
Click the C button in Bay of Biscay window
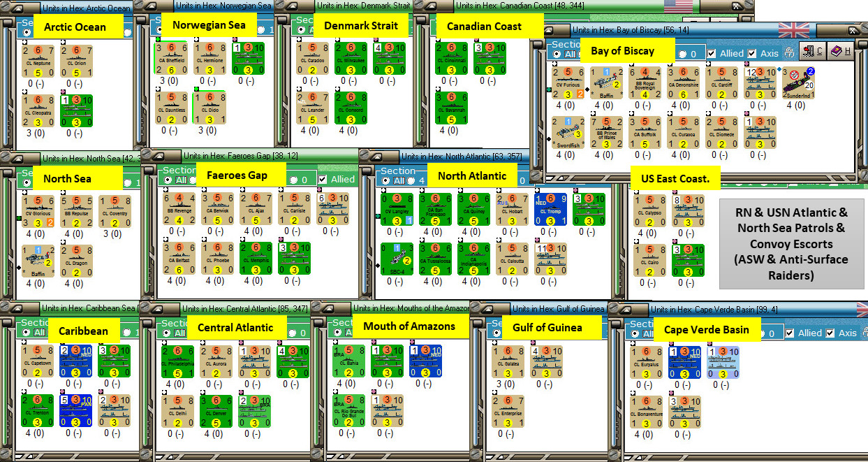(813, 52)
